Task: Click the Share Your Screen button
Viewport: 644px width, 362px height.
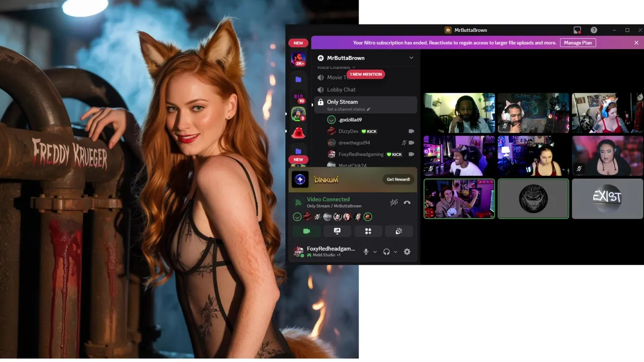Action: click(337, 231)
